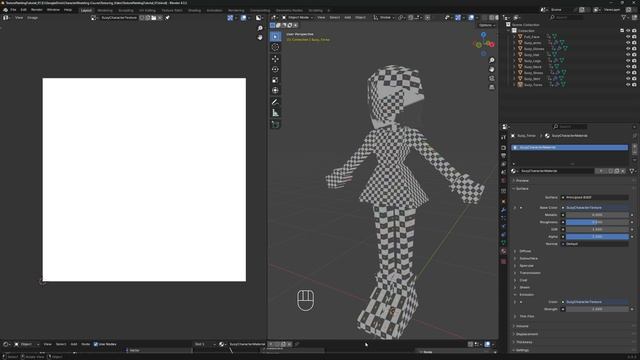Hide Full_Face with its eye icon
Image resolution: width=640 pixels, height=360 pixels.
pos(628,37)
